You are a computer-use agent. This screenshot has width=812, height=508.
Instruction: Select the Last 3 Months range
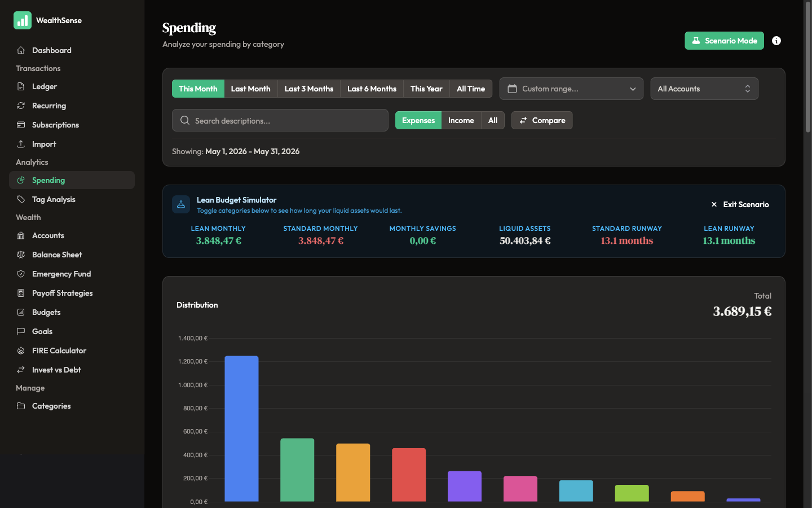[308, 89]
